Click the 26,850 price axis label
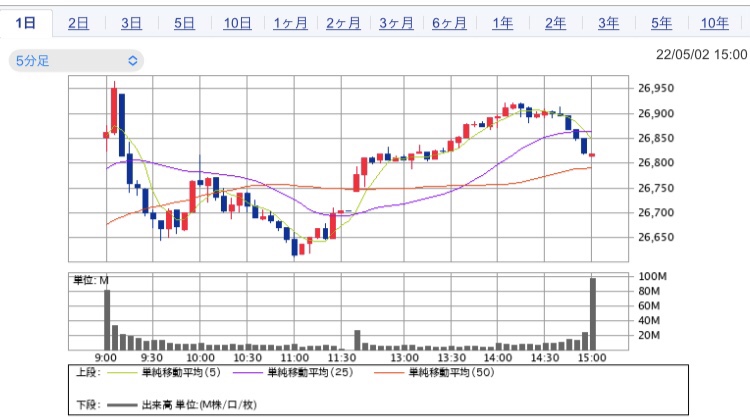Viewport: 750px width, 417px height. click(656, 138)
